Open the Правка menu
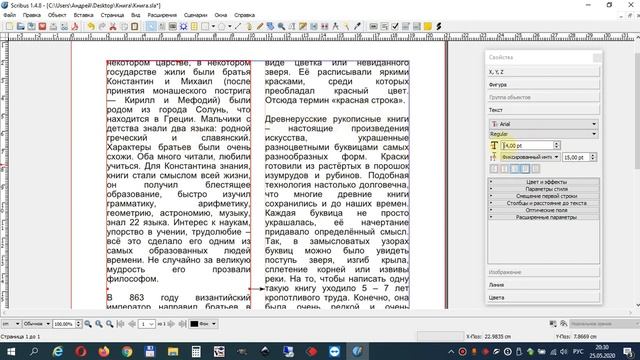 pos(31,15)
